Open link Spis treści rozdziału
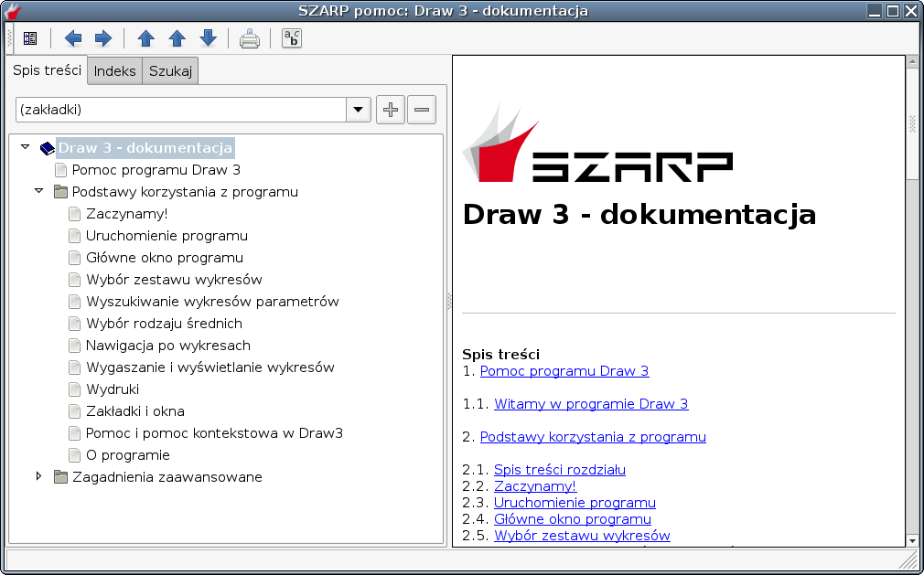The height and width of the screenshot is (575, 924). (x=560, y=470)
